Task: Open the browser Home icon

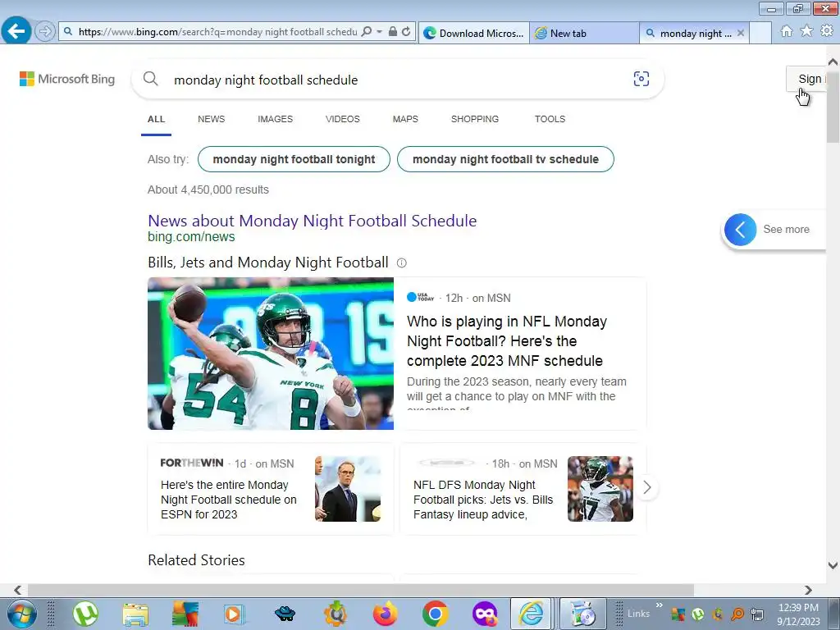Action: pyautogui.click(x=787, y=31)
